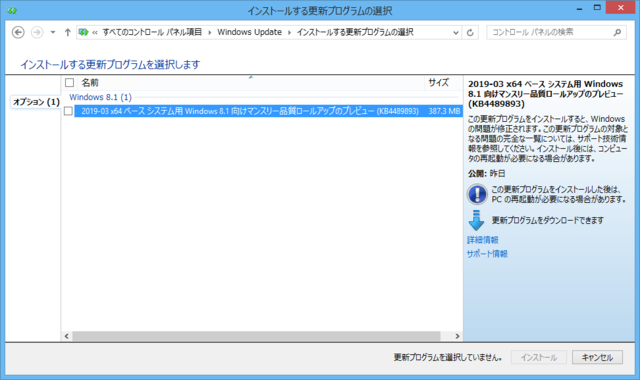The width and height of the screenshot is (640, 380).
Task: Go up one level with up arrow
Action: (x=68, y=32)
